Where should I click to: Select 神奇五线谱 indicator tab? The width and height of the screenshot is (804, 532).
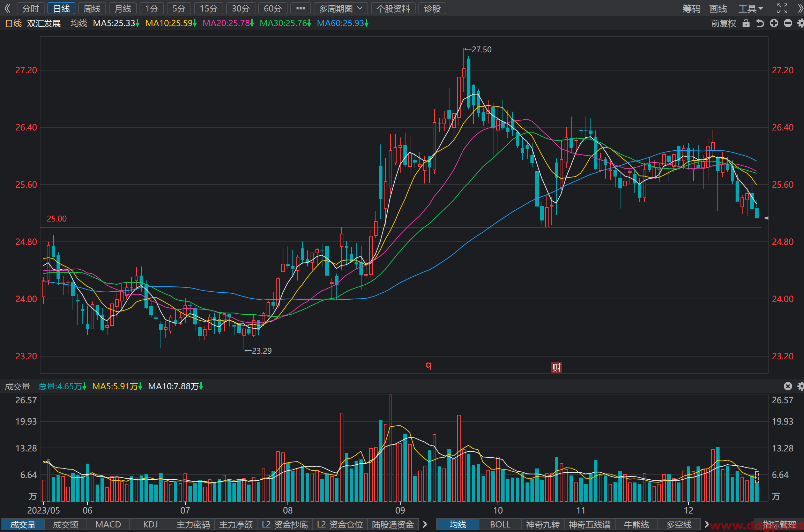pos(590,525)
